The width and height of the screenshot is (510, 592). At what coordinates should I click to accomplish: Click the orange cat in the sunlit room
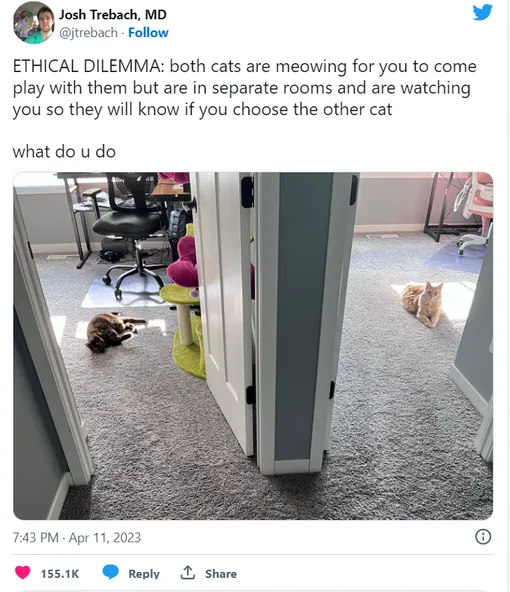tap(422, 304)
